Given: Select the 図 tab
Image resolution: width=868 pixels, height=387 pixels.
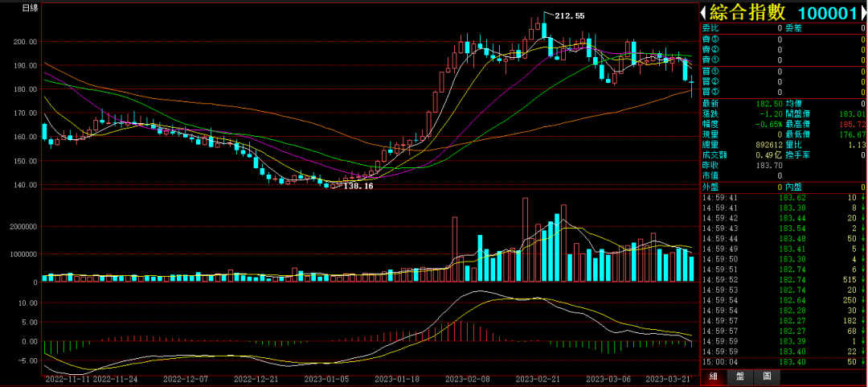Looking at the screenshot, I should pyautogui.click(x=768, y=377).
